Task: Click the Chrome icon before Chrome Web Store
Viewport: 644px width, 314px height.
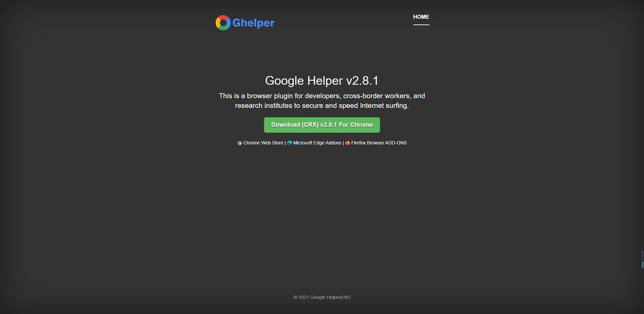Action: coord(240,143)
